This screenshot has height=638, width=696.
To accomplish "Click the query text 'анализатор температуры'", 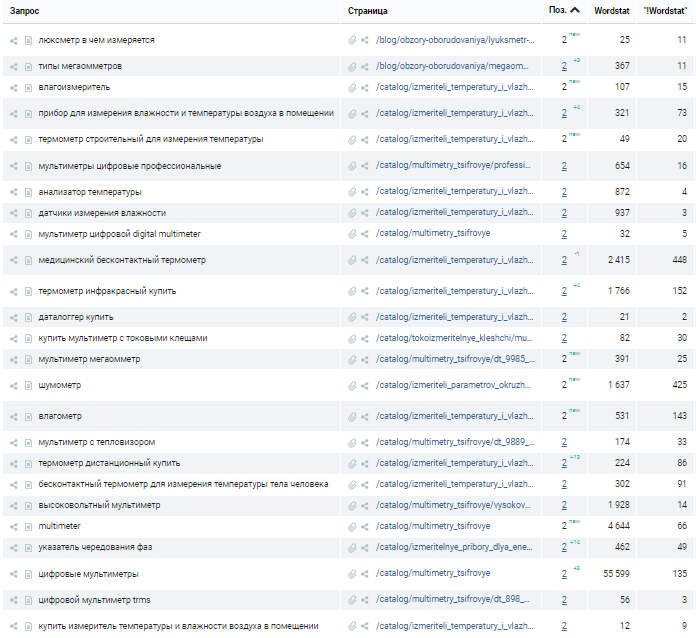I will click(x=90, y=192).
